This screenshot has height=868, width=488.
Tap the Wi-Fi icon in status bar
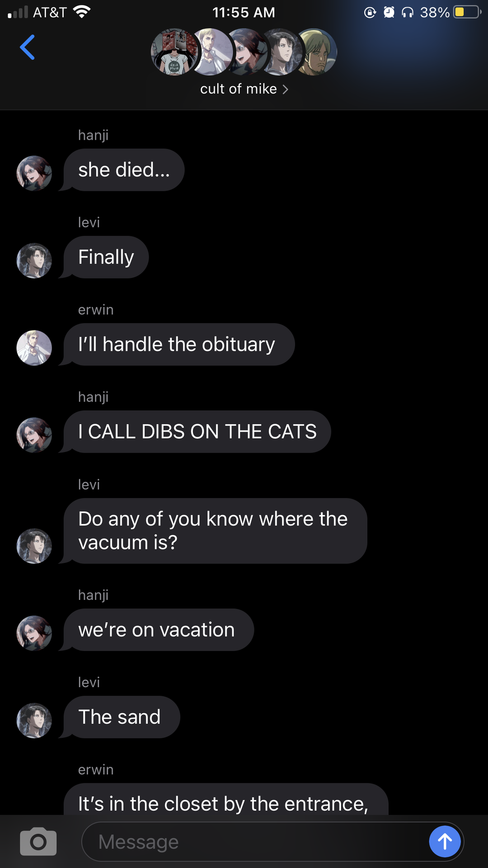[x=82, y=12]
